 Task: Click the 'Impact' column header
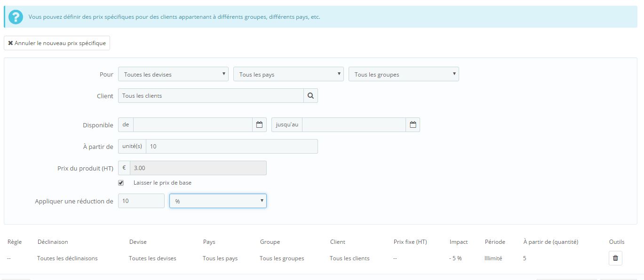pyautogui.click(x=459, y=242)
